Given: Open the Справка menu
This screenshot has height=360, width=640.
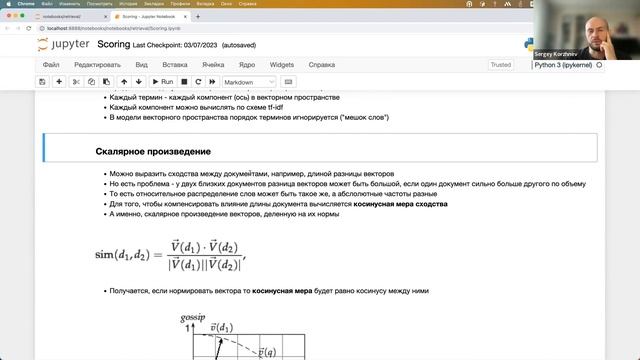Looking at the screenshot, I should tap(322, 65).
